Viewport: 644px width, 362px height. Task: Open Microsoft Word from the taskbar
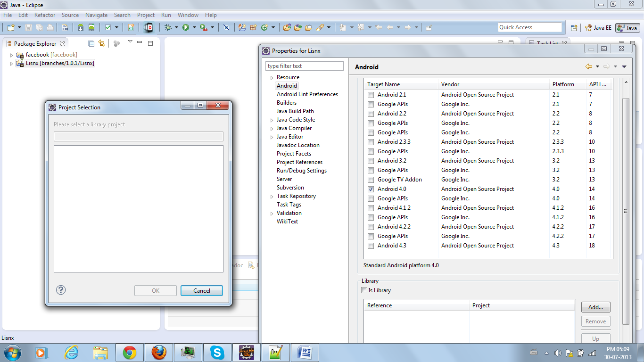pos(305,353)
